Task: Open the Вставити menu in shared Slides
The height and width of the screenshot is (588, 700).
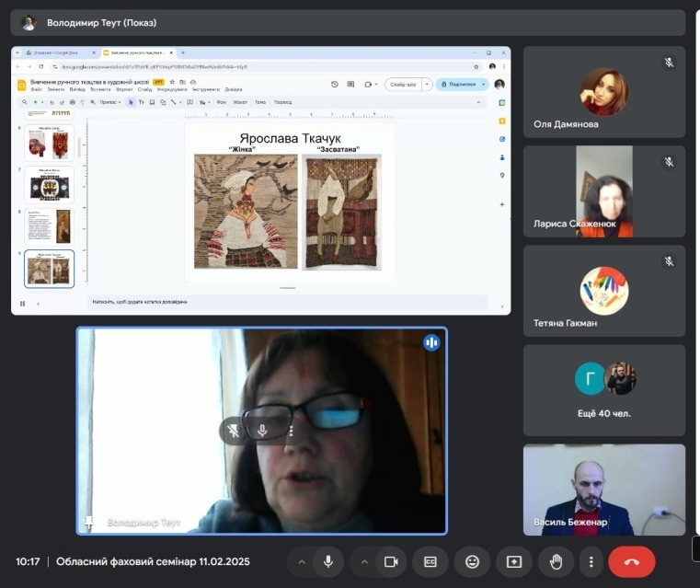Action: coord(100,89)
